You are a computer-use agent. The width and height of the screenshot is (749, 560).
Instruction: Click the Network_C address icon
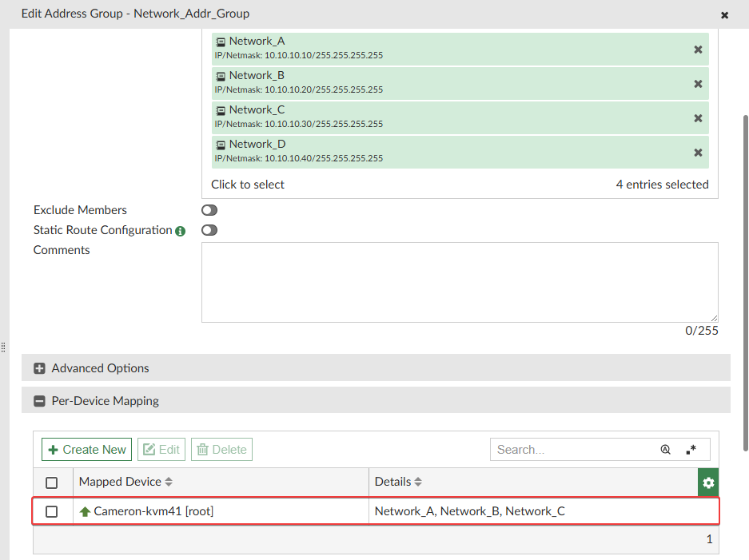pos(220,111)
